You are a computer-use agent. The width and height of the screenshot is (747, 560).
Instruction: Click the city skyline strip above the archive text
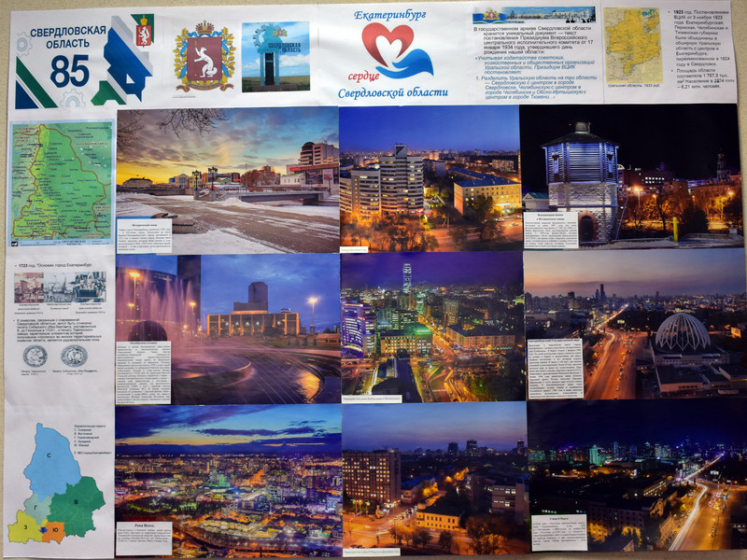click(533, 15)
